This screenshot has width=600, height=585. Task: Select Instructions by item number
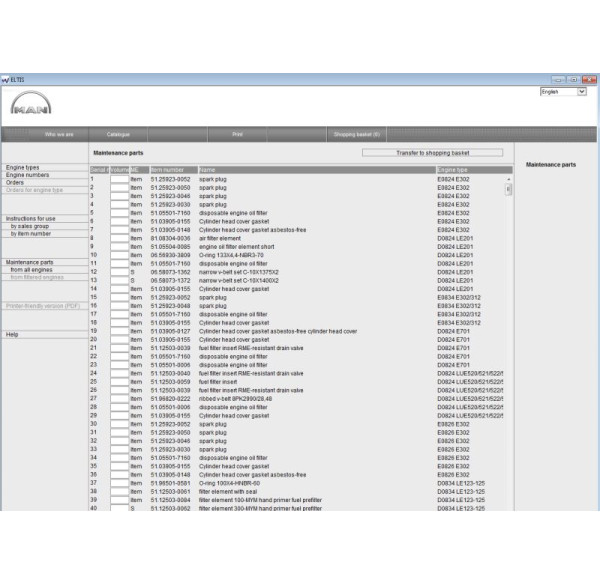click(x=35, y=234)
